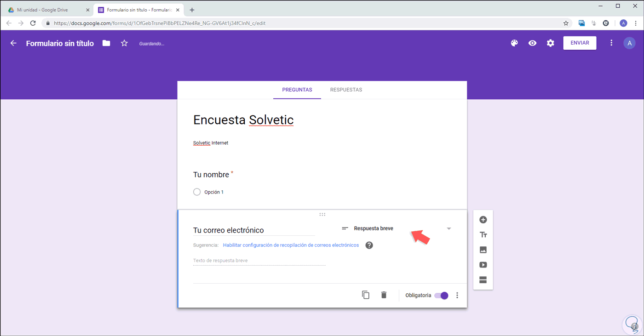
Task: Open the Chrome menu three dots
Action: pyautogui.click(x=636, y=23)
